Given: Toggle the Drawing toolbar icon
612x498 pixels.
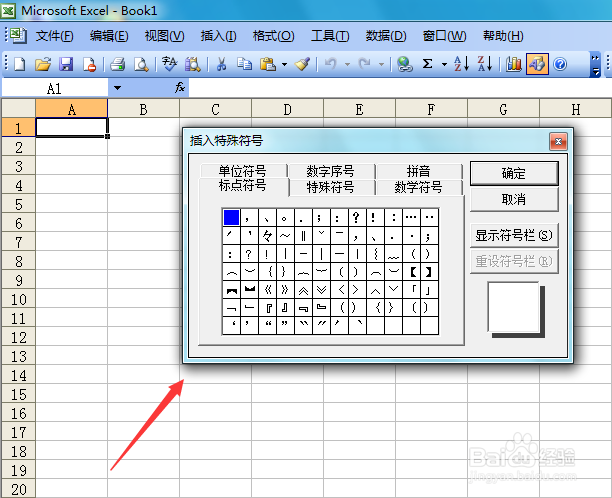Looking at the screenshot, I should coord(537,64).
